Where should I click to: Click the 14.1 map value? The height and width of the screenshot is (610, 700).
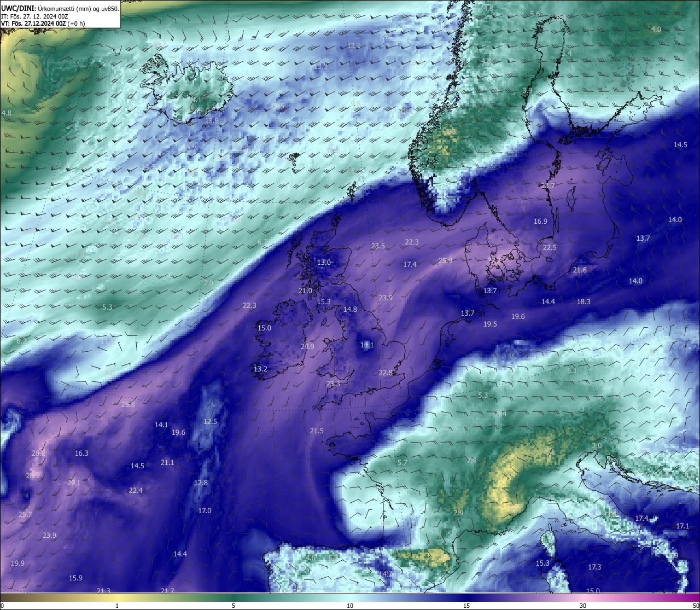[161, 425]
